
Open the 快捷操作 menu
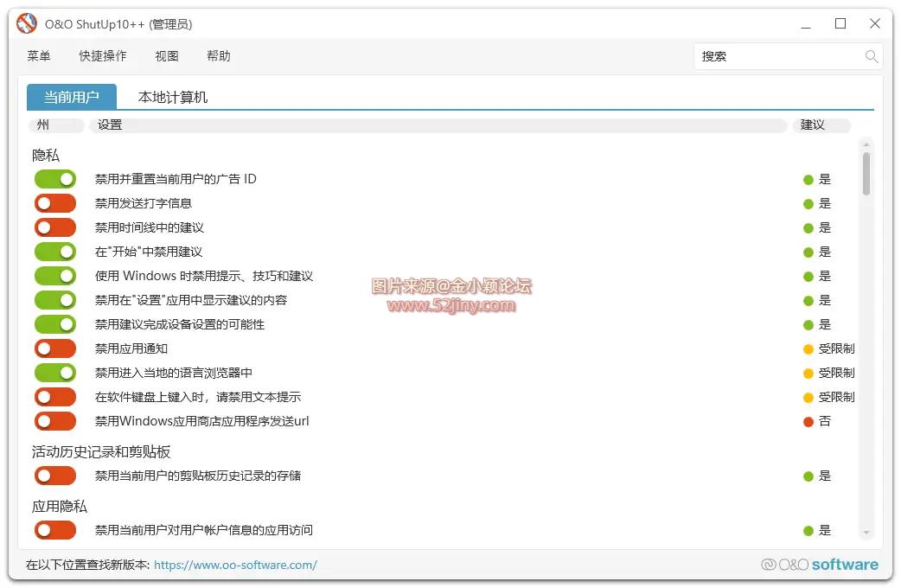click(x=103, y=55)
